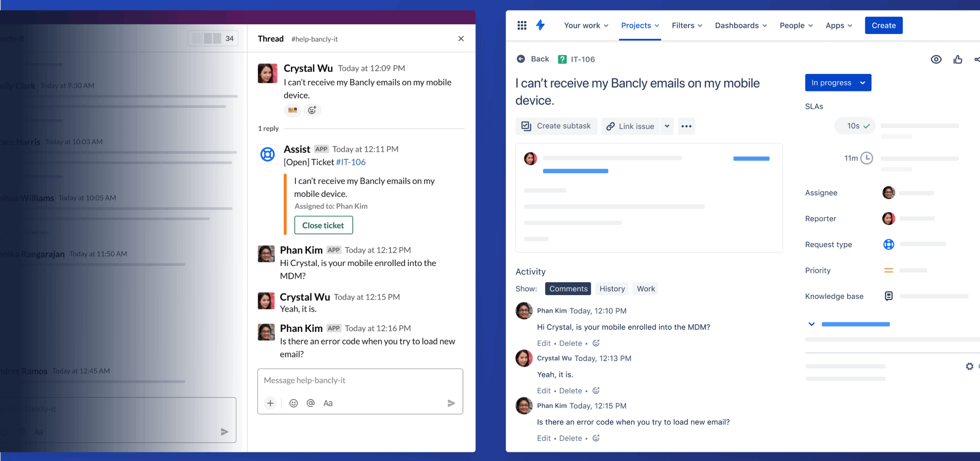Add reaction to Phan Kim's 12:10 PM comment
The image size is (980, 461).
pos(596,343)
